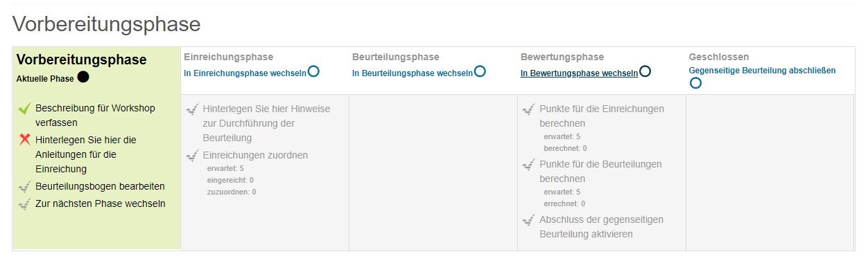Click the grey check icon beside Einreichungen zuordnen
Viewport: 868px width, 263px height.
coord(193,156)
